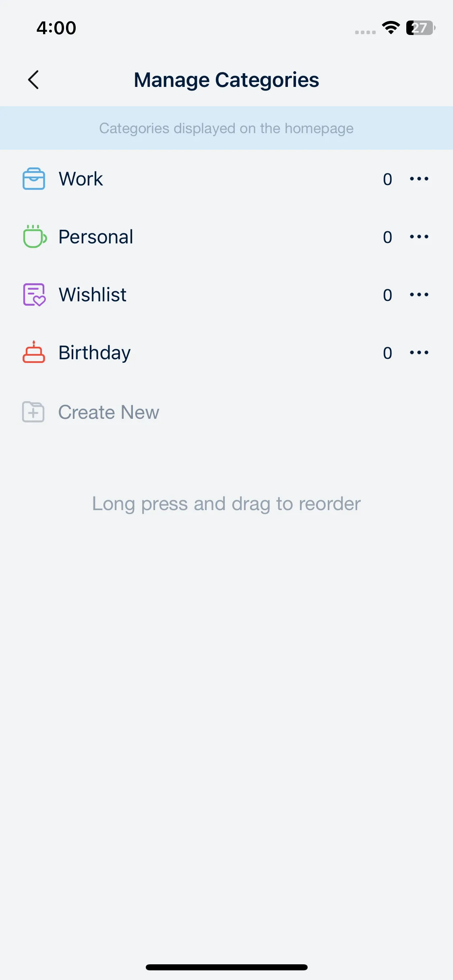
Task: Tap the green Personal cup icon
Action: pyautogui.click(x=35, y=237)
